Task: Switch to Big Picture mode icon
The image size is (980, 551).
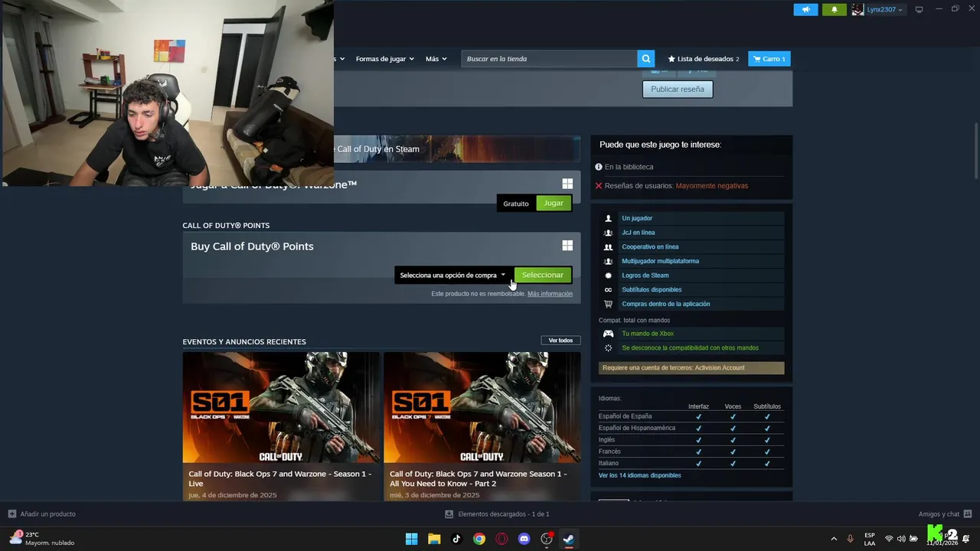Action: pyautogui.click(x=919, y=9)
